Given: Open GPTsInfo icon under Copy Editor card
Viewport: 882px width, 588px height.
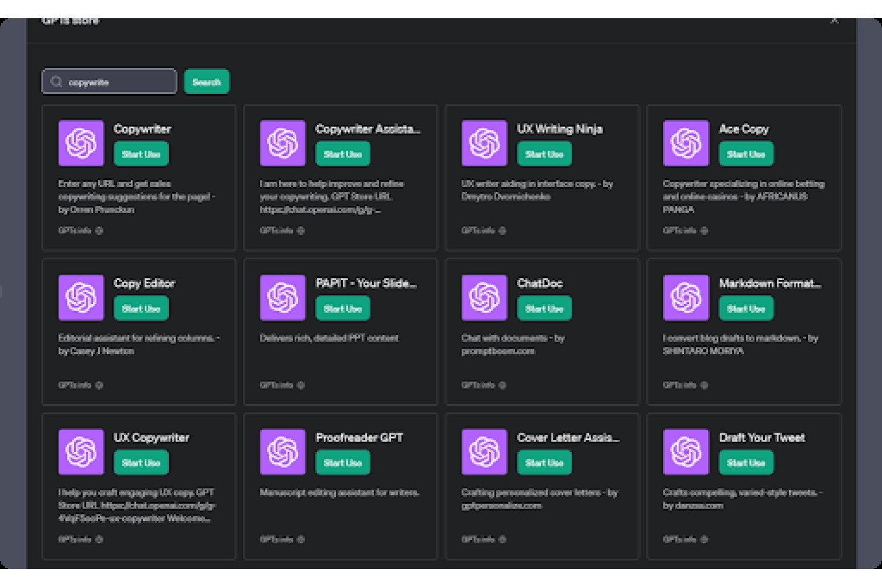Looking at the screenshot, I should point(99,385).
